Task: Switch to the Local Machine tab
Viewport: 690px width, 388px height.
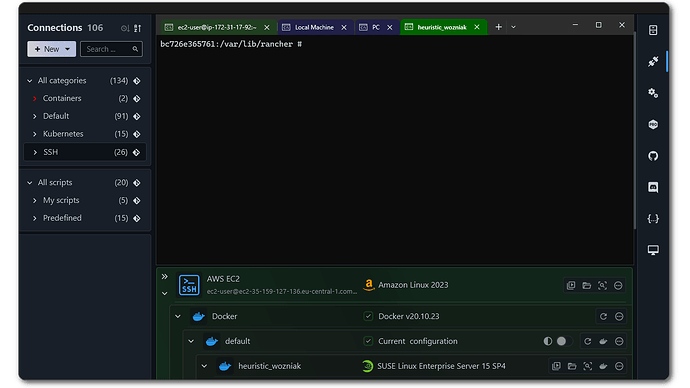Action: 314,27
